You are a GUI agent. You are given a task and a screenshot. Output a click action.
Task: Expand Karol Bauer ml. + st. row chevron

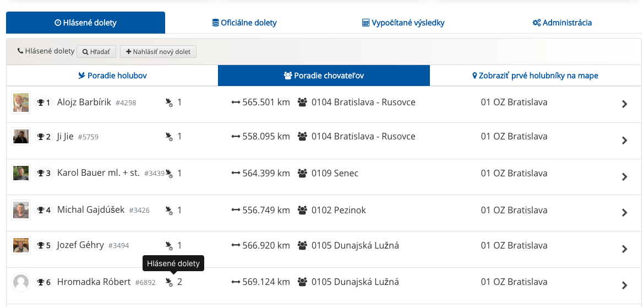[625, 176]
